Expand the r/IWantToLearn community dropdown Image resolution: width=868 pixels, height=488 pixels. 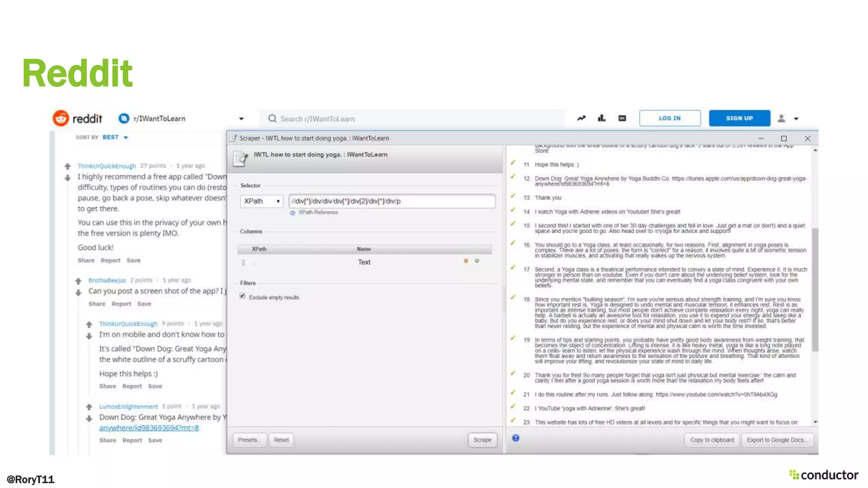click(x=241, y=119)
